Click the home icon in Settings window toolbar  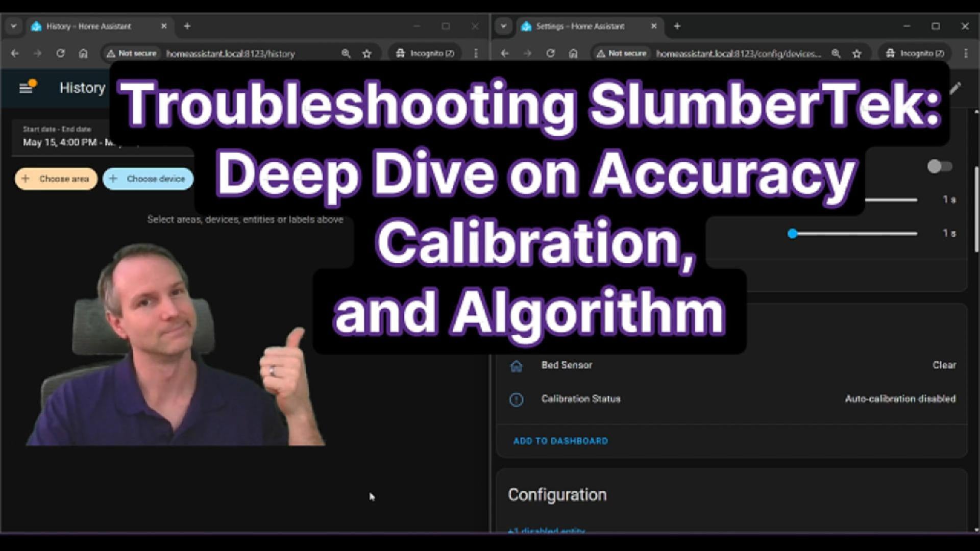[x=573, y=53]
